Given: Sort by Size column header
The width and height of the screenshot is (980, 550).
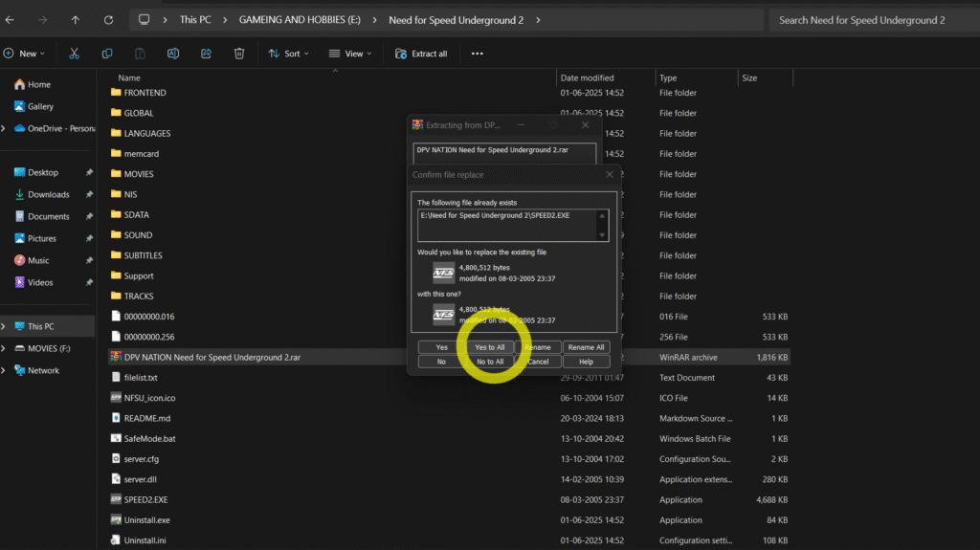Looking at the screenshot, I should pyautogui.click(x=749, y=78).
